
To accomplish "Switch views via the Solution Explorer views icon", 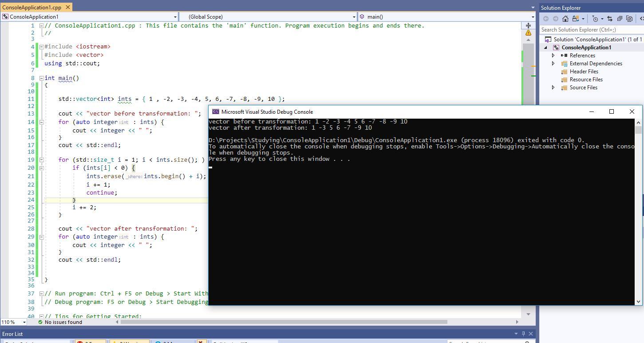I will 575,19.
